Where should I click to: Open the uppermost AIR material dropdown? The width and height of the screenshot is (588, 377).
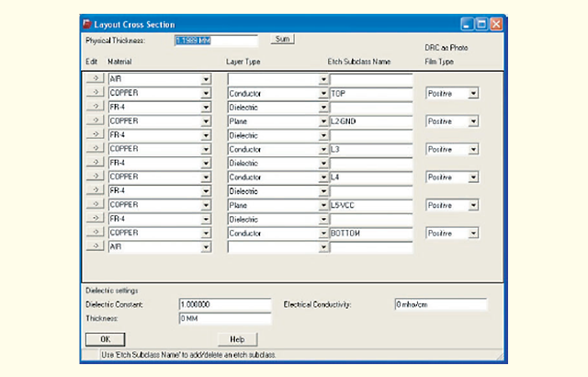click(206, 79)
